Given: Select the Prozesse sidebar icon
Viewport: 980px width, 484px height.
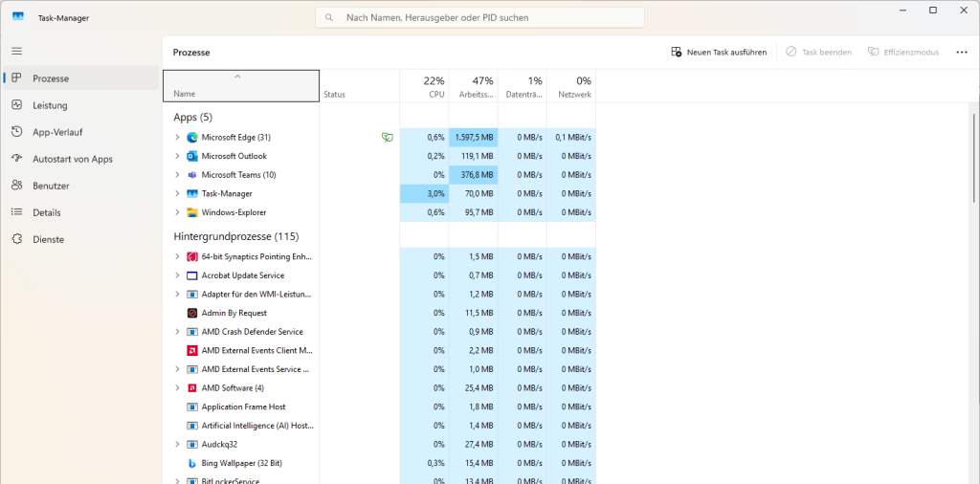Looking at the screenshot, I should coord(17,78).
